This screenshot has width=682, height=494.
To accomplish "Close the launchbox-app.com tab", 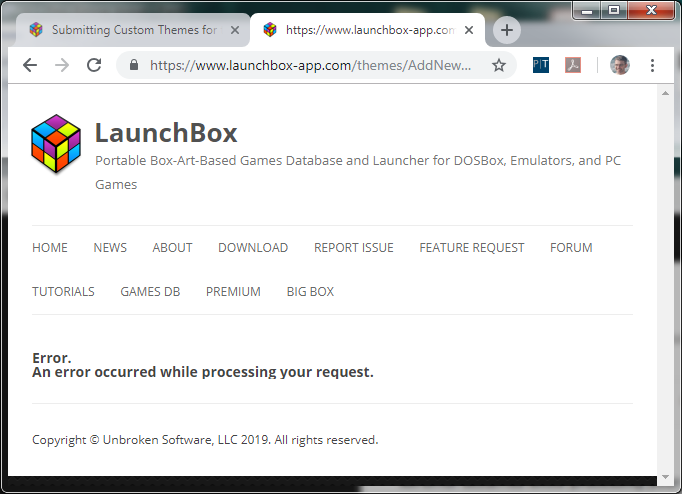I will pos(469,30).
